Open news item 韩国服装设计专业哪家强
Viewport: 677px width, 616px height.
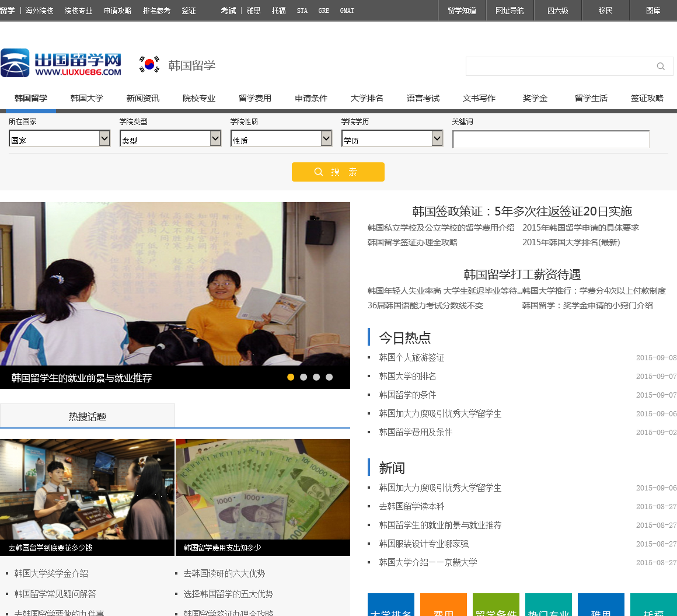tap(424, 544)
